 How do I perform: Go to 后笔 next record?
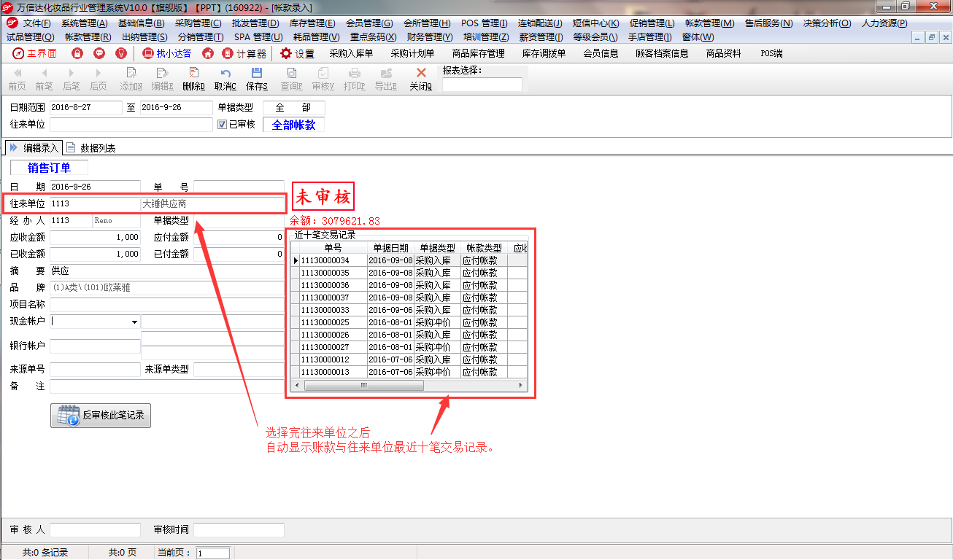(71, 79)
